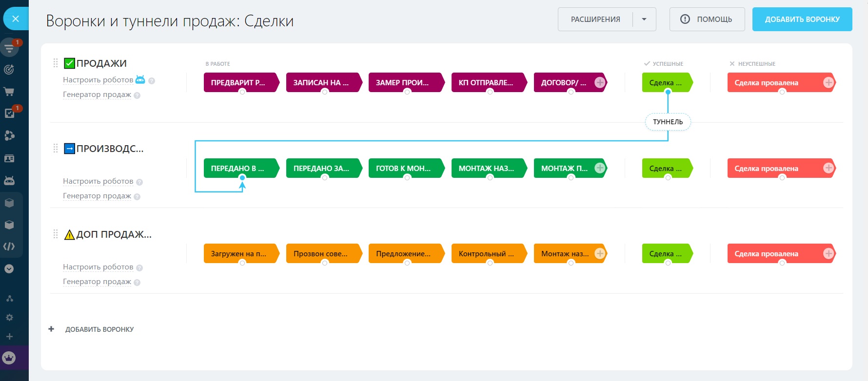Expand the sidebar's round chevron-down more button
The width and height of the screenshot is (868, 381).
(x=9, y=268)
